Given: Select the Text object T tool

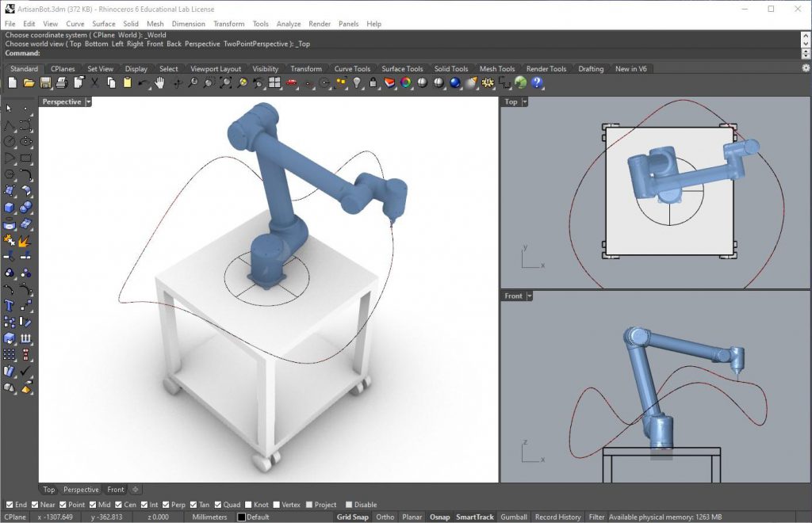Looking at the screenshot, I should 9,306.
